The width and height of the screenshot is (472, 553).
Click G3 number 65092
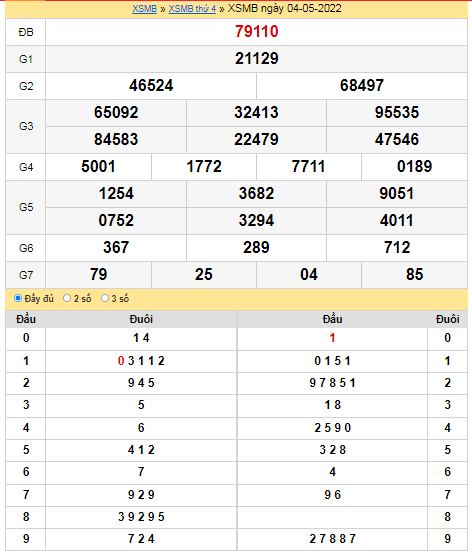tap(116, 113)
